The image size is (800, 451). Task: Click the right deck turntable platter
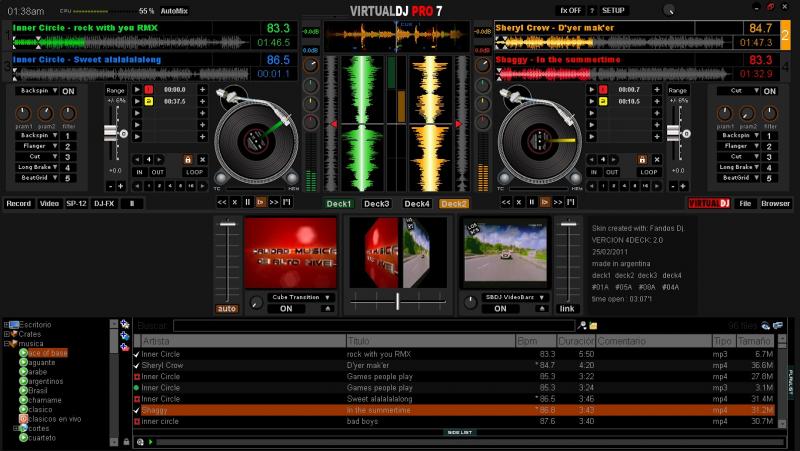tap(540, 141)
